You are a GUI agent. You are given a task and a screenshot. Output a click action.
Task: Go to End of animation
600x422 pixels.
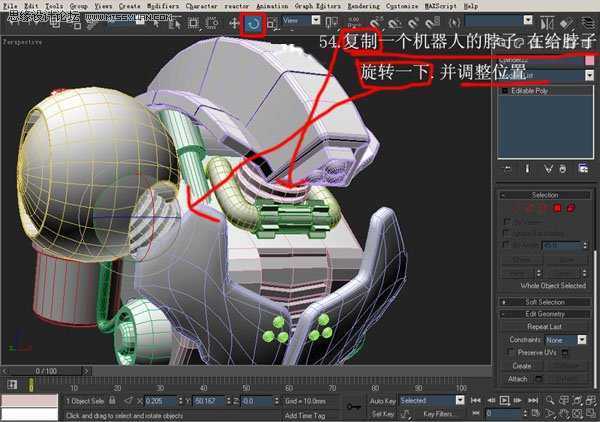coord(533,401)
